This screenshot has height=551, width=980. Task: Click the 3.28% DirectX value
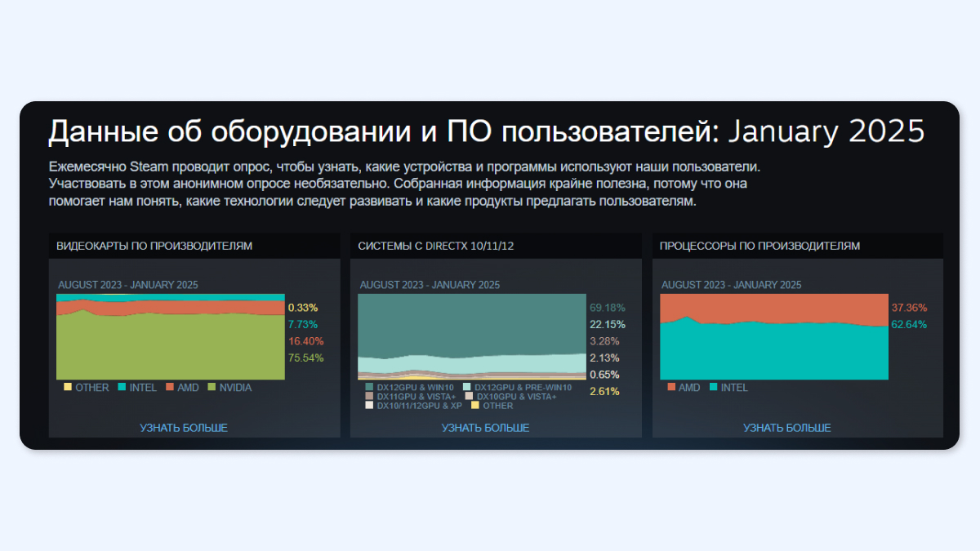tap(604, 341)
